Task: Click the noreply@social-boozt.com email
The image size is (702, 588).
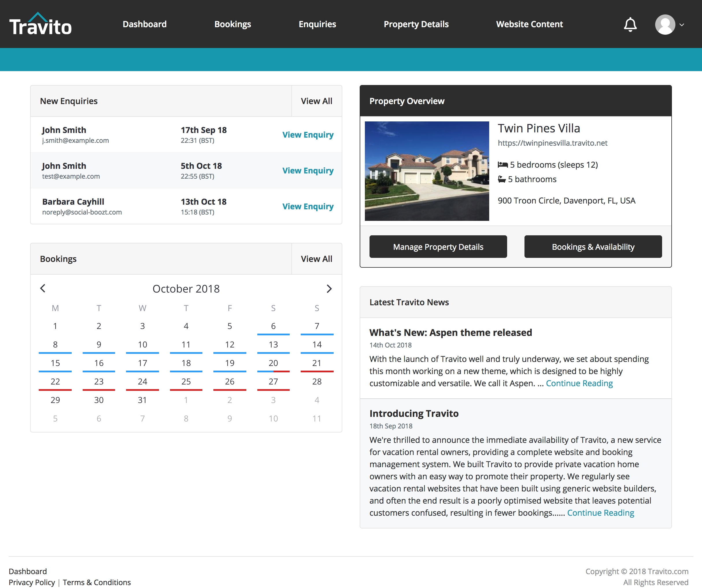Action: coord(82,212)
